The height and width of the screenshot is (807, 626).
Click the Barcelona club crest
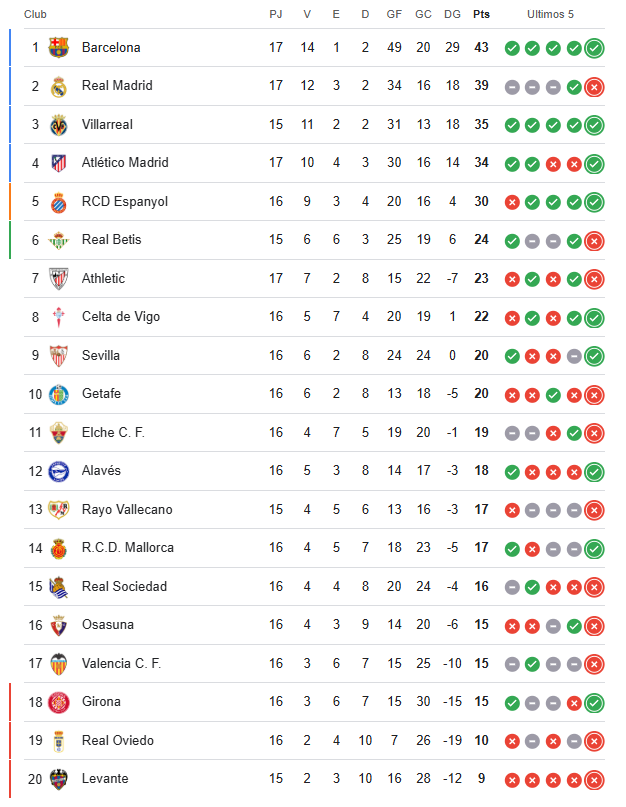point(58,47)
